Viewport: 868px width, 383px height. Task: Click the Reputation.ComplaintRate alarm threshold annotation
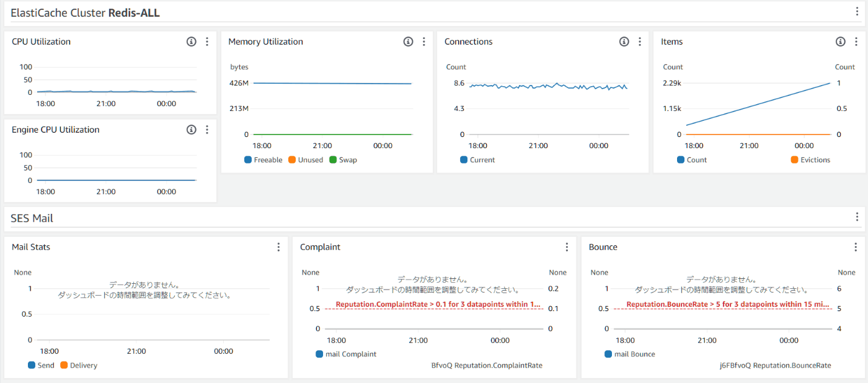(x=438, y=304)
